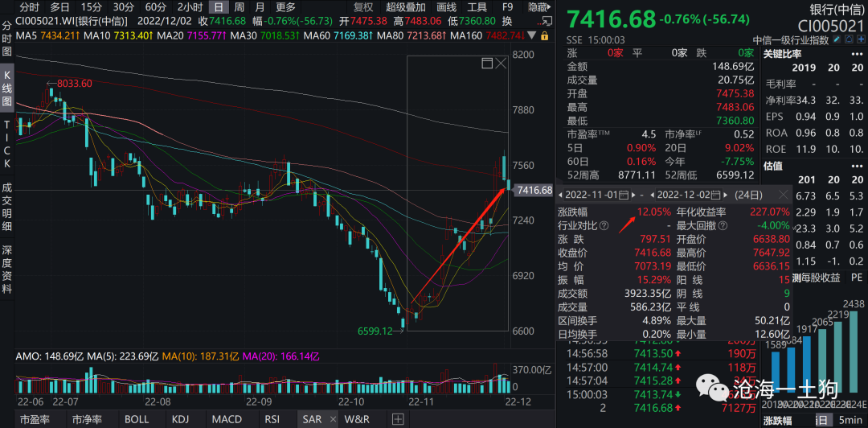Step start date back with left arrow
Screen dimensions: 868x428
pyautogui.click(x=561, y=195)
